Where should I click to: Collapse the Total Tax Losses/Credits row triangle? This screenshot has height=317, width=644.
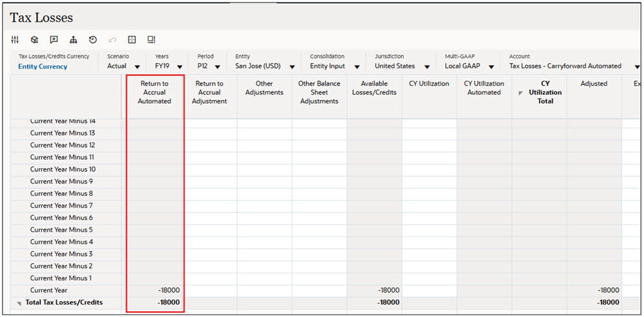pos(19,303)
